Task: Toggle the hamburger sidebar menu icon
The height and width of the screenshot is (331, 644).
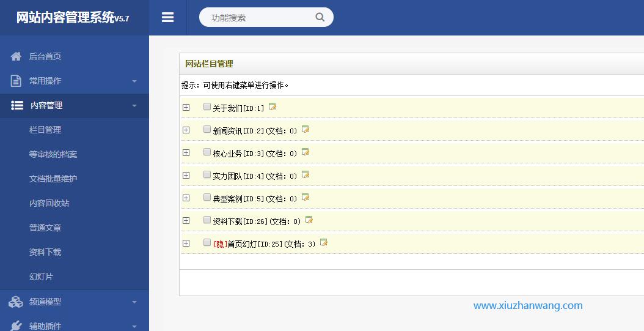Action: (x=167, y=18)
